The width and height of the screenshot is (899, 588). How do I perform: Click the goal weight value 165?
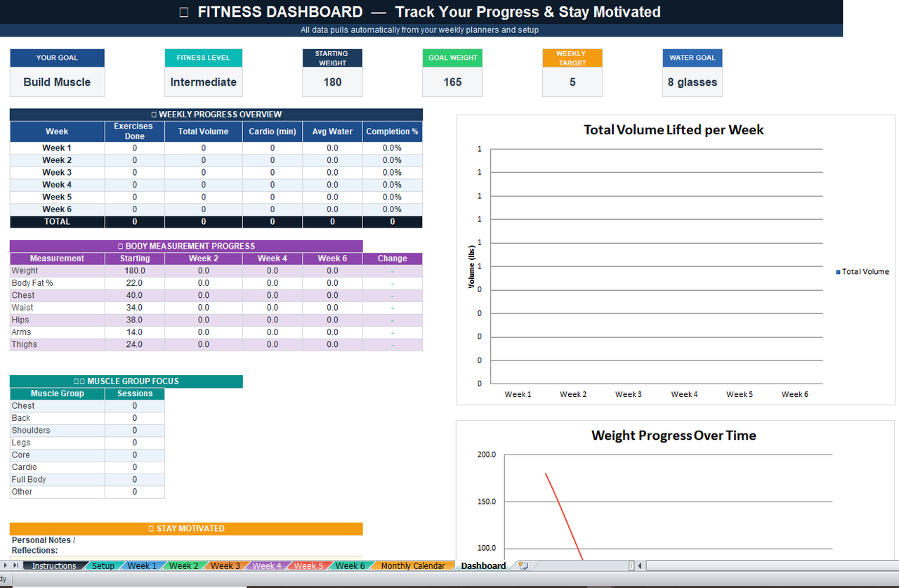pos(453,81)
